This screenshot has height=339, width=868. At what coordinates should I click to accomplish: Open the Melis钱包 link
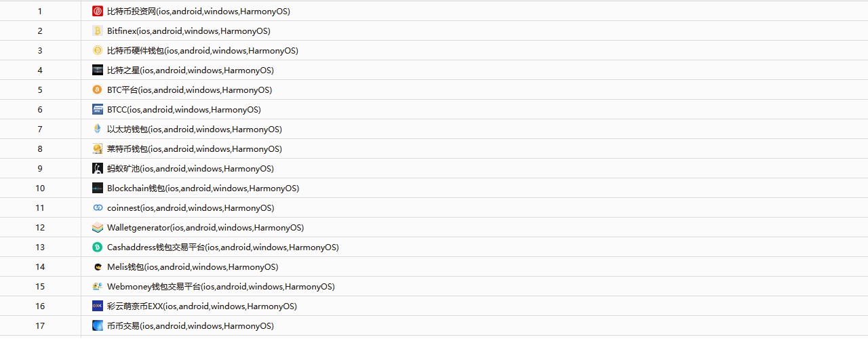point(193,267)
